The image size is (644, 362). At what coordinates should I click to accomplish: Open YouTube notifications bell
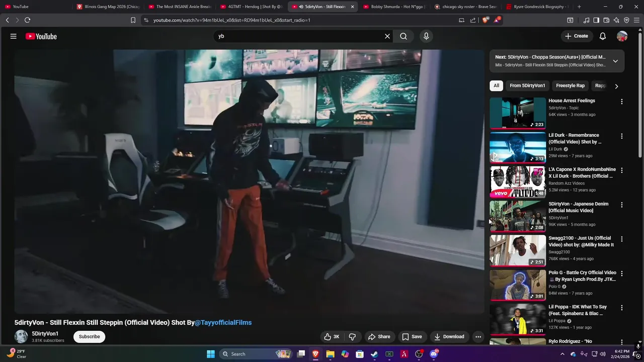(x=603, y=36)
